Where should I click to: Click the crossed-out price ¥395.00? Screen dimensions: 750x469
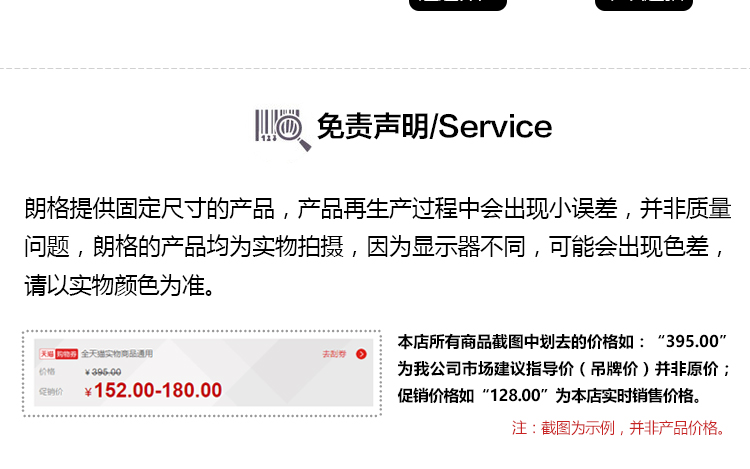tap(103, 372)
